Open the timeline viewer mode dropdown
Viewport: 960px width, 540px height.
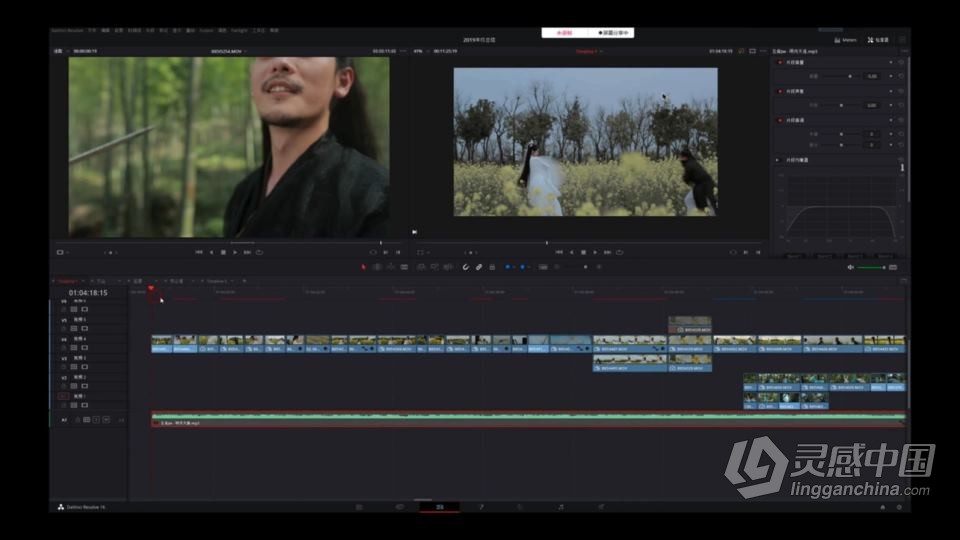(422, 252)
